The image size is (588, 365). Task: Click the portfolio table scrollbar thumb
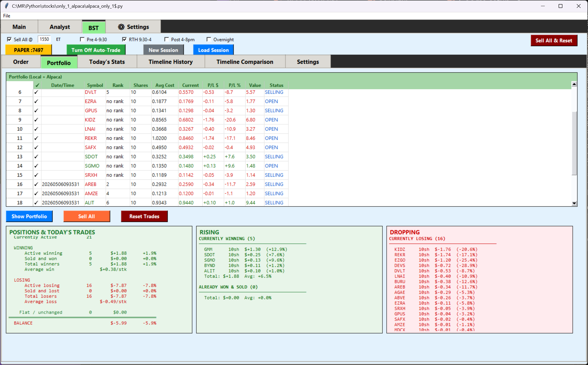click(574, 143)
